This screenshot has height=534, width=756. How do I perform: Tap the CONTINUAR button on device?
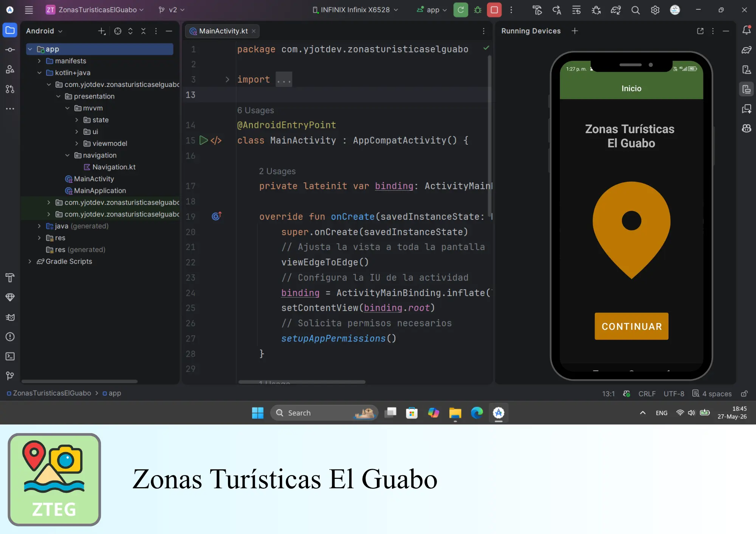coord(631,326)
